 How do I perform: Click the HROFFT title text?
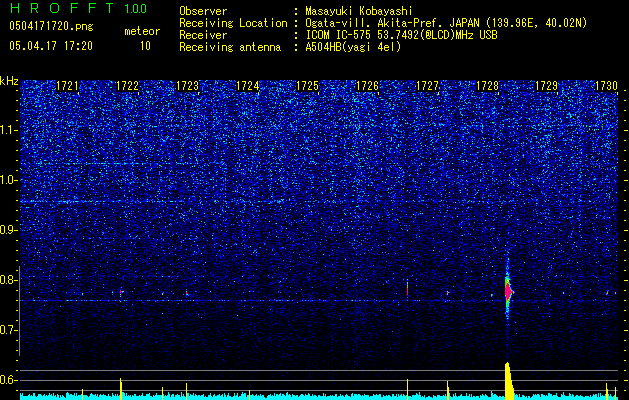(62, 8)
